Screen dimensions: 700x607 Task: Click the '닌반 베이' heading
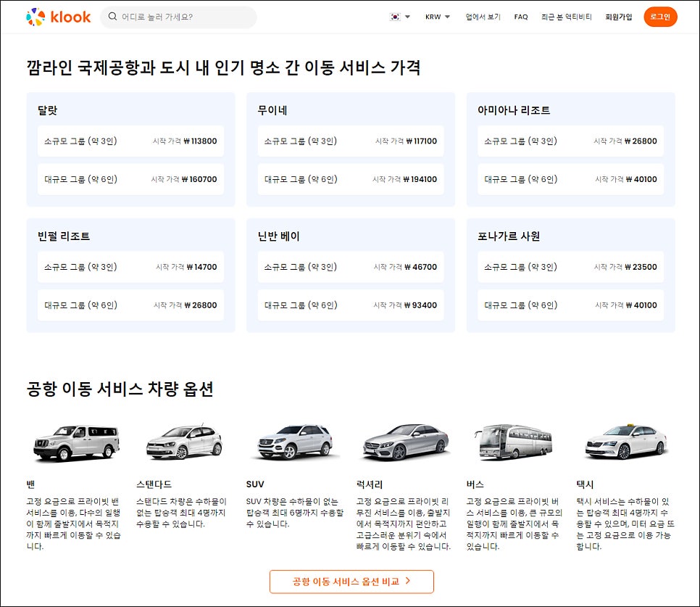click(278, 236)
